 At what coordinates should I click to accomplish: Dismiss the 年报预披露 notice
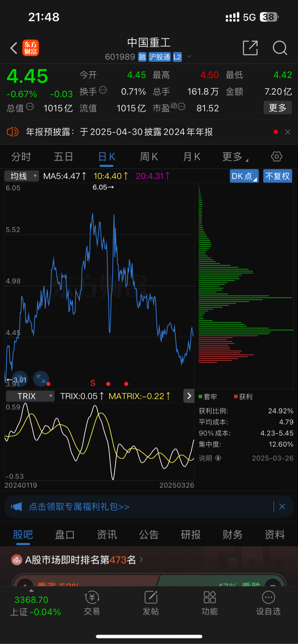pyautogui.click(x=288, y=132)
